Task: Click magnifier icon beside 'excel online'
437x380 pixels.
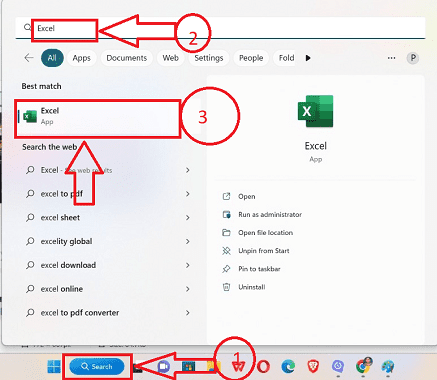Action: [x=30, y=289]
